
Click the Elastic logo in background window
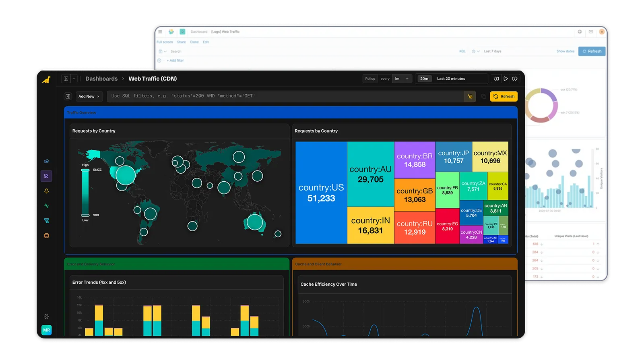pos(171,31)
